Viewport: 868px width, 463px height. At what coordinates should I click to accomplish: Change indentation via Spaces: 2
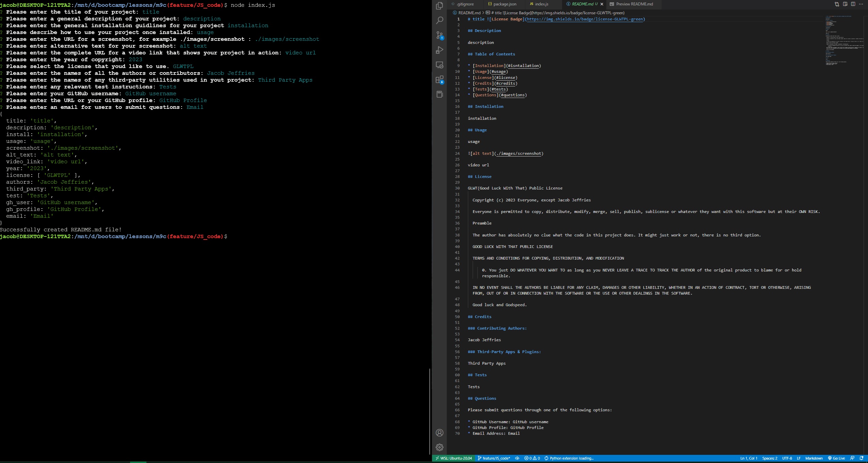coord(770,458)
